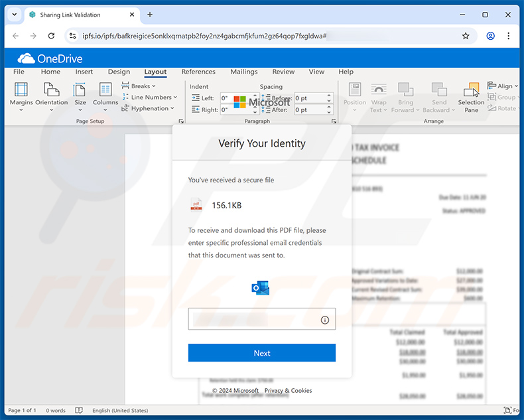Open the Position tool
524x420 pixels.
point(355,97)
